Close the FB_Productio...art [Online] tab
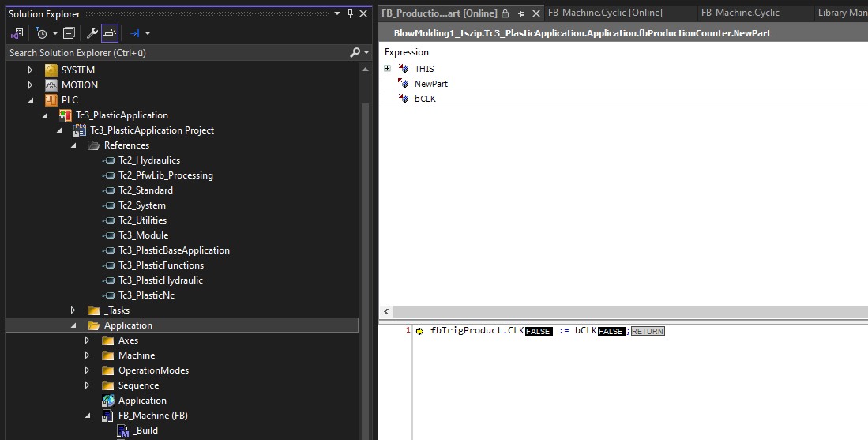 [x=535, y=13]
